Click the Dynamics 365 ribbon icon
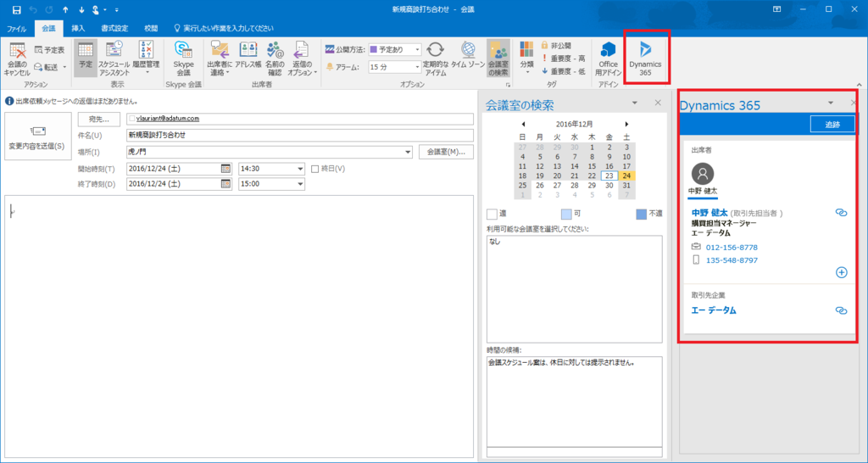 [645, 59]
